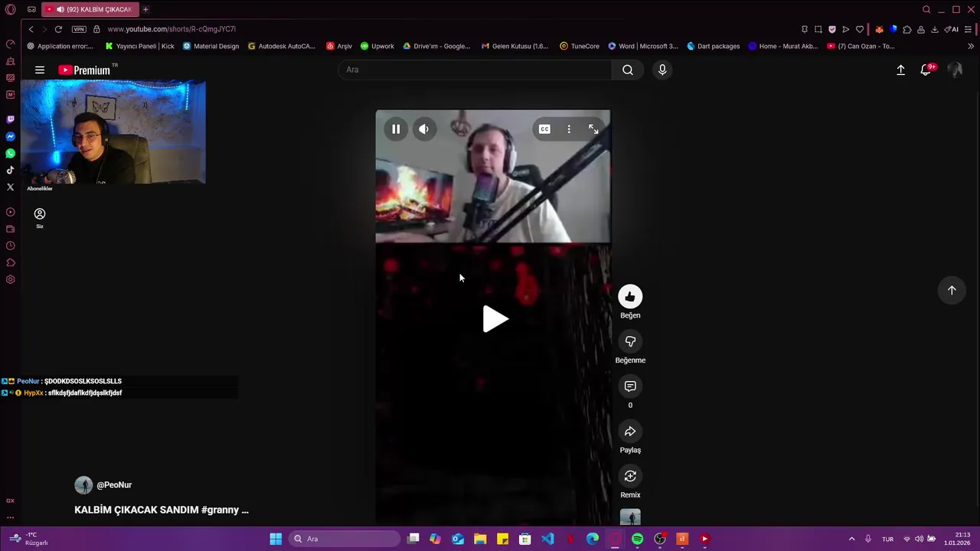Show hidden system tray icons
This screenshot has height=551, width=980.
point(851,539)
